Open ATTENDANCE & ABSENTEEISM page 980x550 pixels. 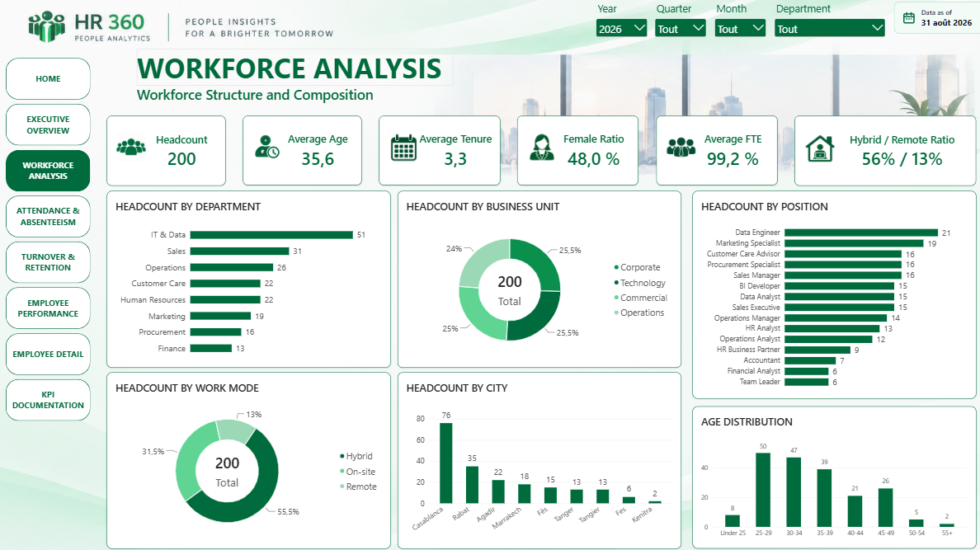click(x=48, y=216)
